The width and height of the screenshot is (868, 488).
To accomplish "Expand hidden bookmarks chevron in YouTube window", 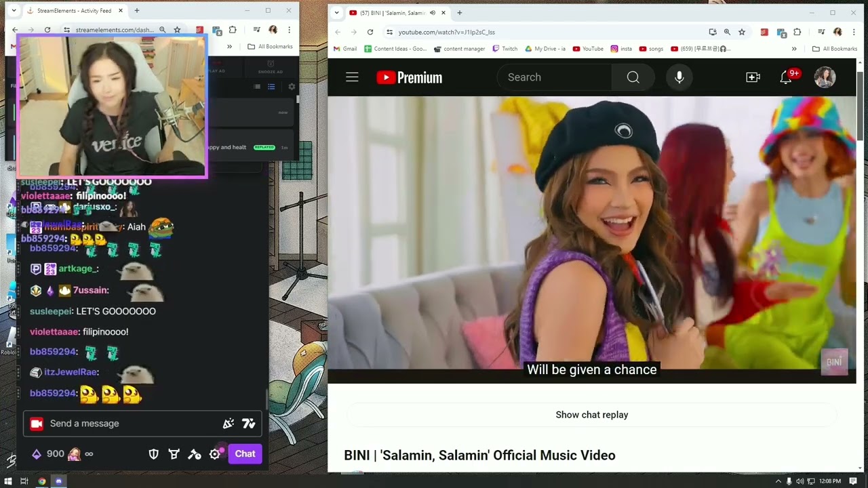I will [x=794, y=49].
